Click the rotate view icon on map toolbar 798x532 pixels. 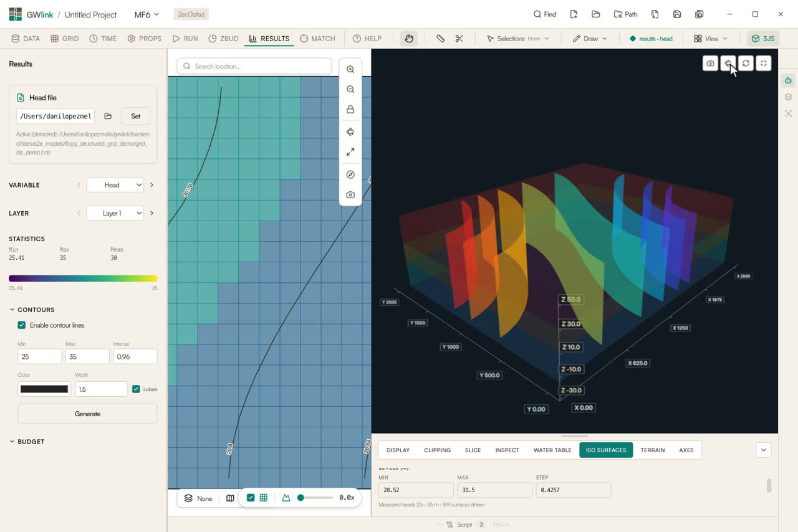coord(350,132)
